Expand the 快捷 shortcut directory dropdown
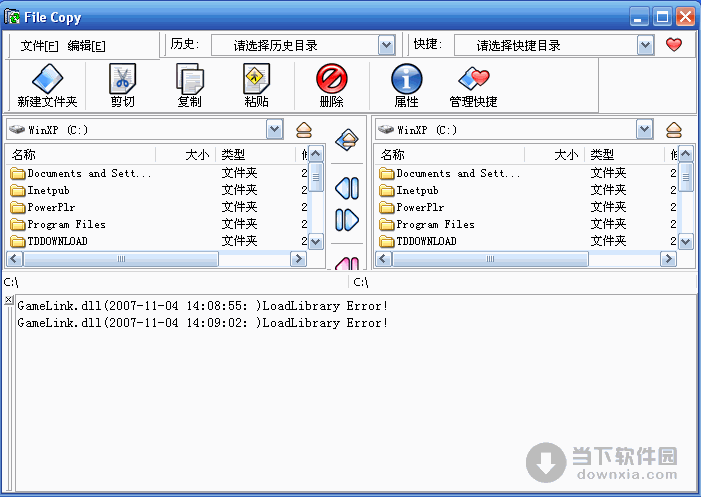The image size is (701, 497). point(645,45)
